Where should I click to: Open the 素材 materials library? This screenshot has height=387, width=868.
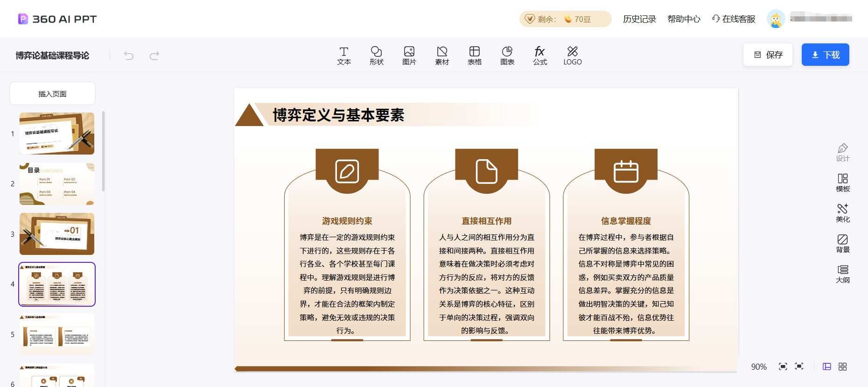442,56
